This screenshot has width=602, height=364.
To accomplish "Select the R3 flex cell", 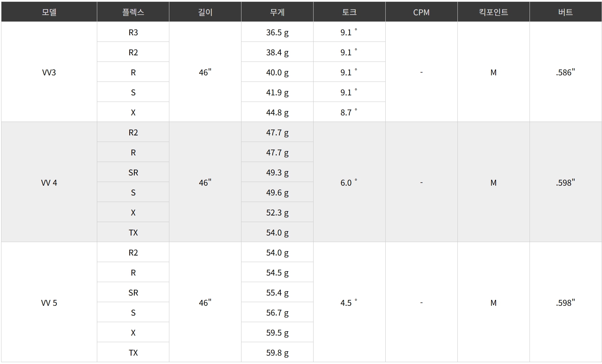I will click(133, 32).
